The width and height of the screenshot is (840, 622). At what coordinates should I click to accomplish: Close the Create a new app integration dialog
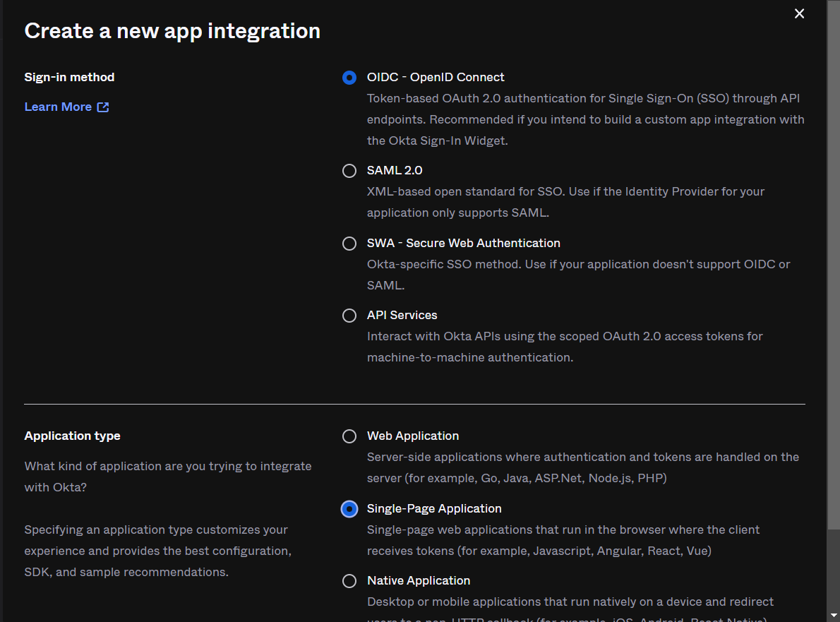[x=799, y=13]
